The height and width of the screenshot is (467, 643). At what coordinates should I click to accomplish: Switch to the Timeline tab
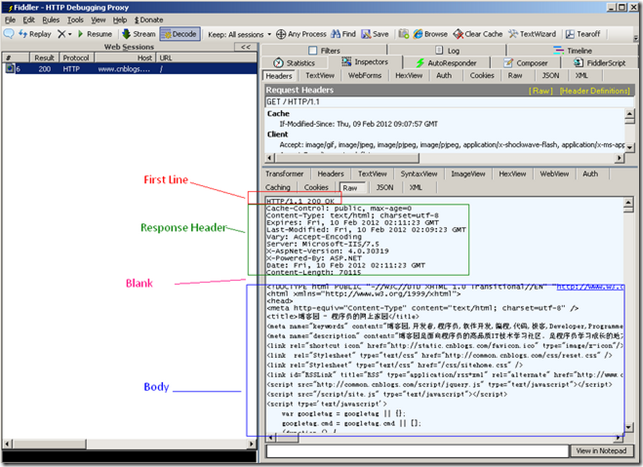[x=572, y=50]
